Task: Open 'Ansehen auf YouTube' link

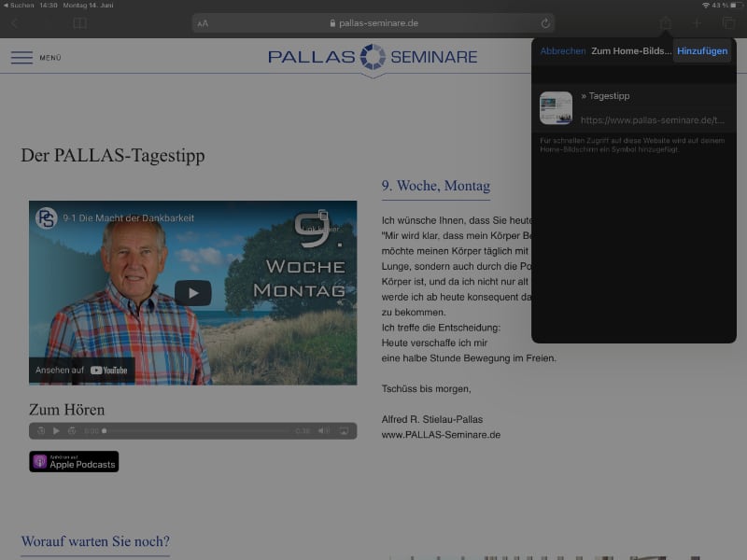Action: (x=81, y=370)
